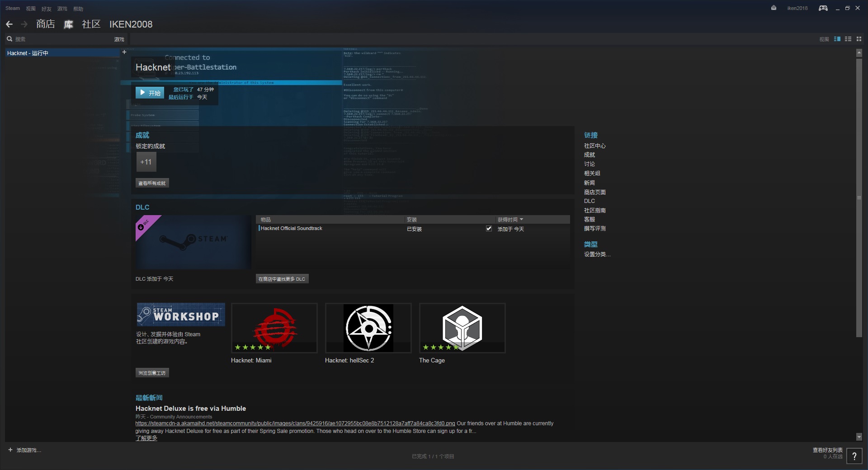Open DLC link in links sidebar

[x=589, y=201]
